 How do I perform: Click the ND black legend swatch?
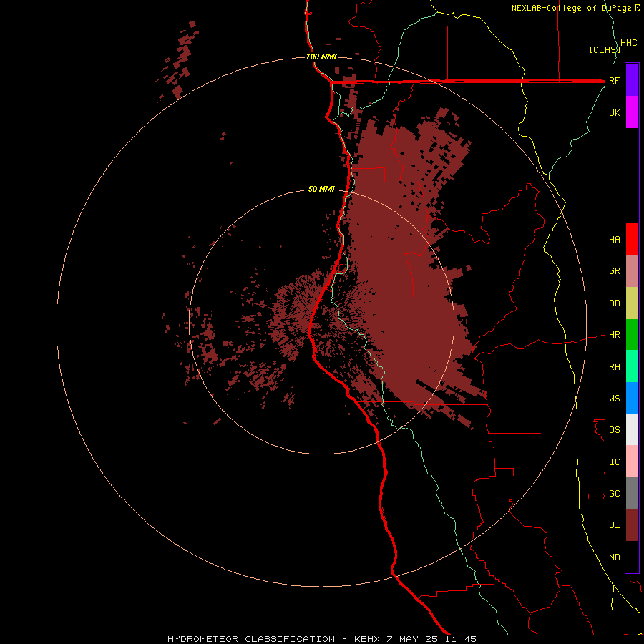click(x=632, y=557)
